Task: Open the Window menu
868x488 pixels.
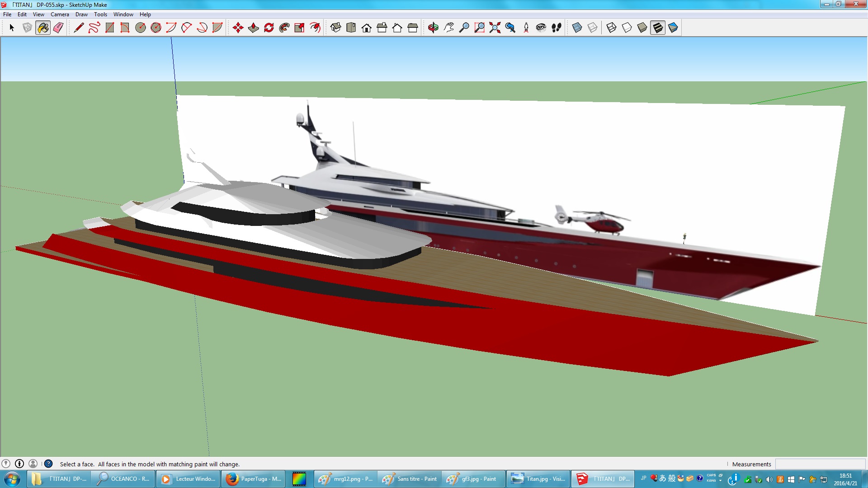Action: 123,14
